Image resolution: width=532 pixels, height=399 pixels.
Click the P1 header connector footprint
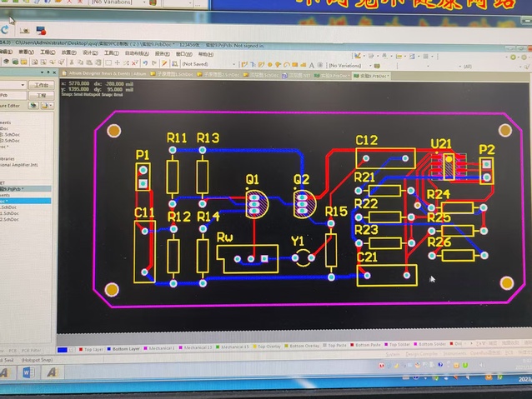click(x=143, y=177)
